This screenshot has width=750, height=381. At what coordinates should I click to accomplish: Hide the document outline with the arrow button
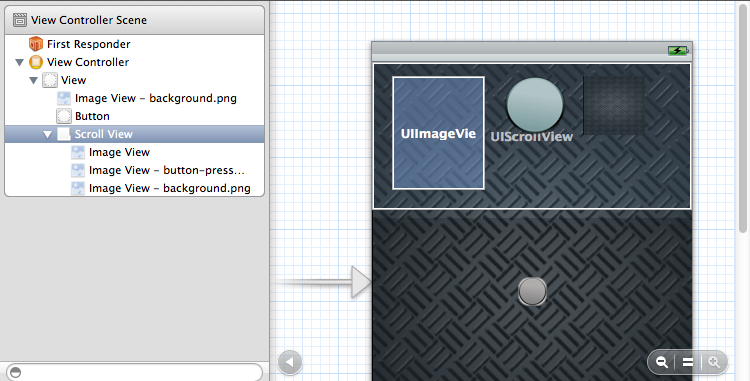click(x=290, y=362)
